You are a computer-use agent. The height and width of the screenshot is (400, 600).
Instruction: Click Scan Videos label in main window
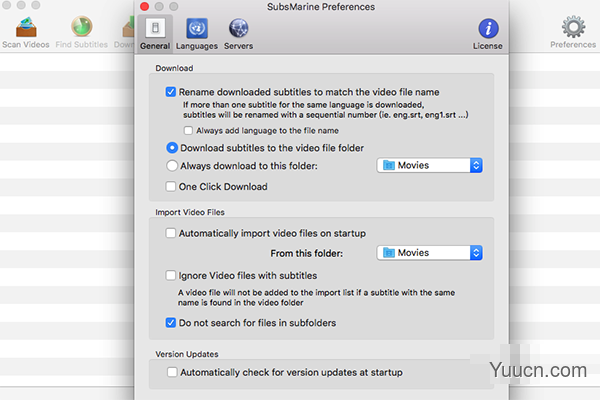coord(26,44)
